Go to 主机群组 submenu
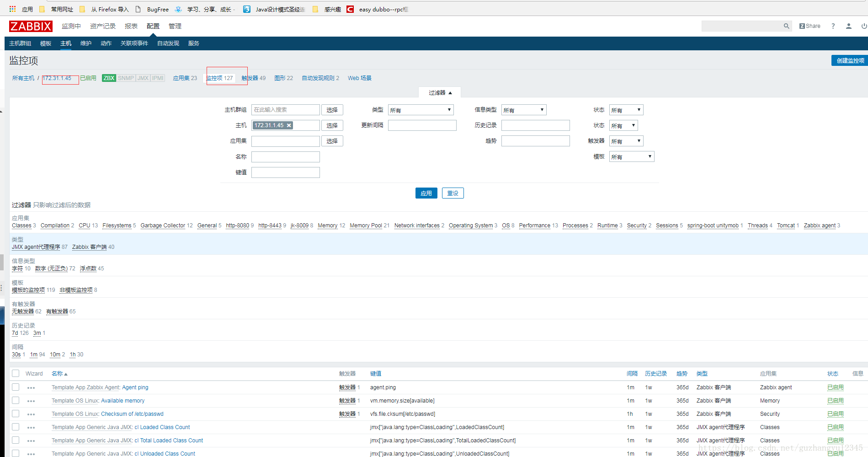868x457 pixels. pyautogui.click(x=20, y=43)
